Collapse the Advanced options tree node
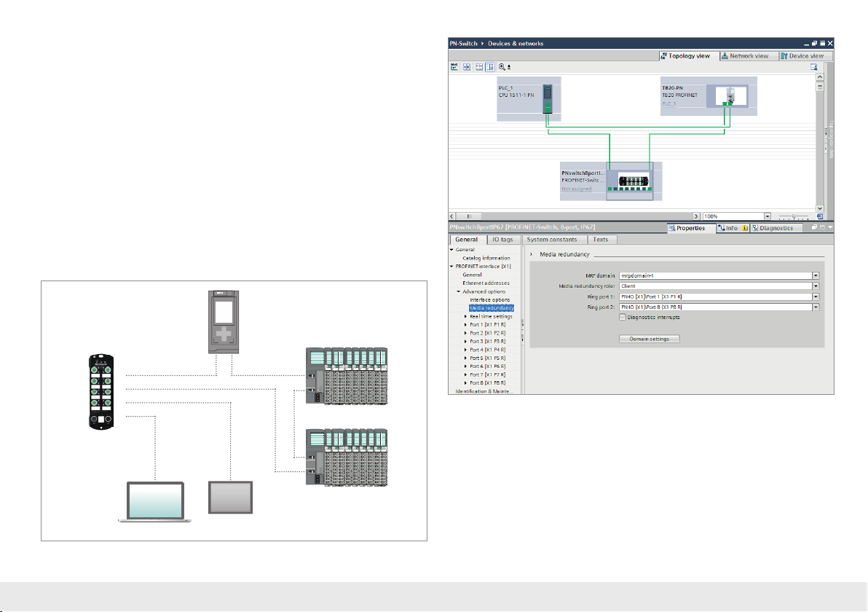 coord(459,291)
